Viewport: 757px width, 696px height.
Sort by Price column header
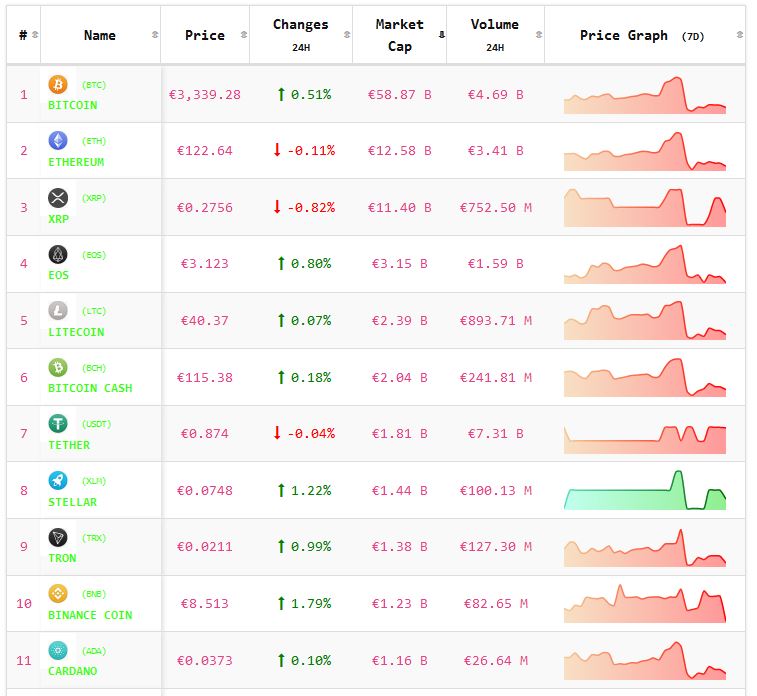(205, 35)
